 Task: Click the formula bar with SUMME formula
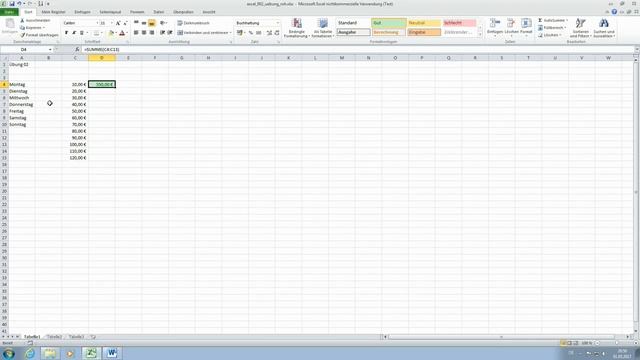(x=357, y=49)
